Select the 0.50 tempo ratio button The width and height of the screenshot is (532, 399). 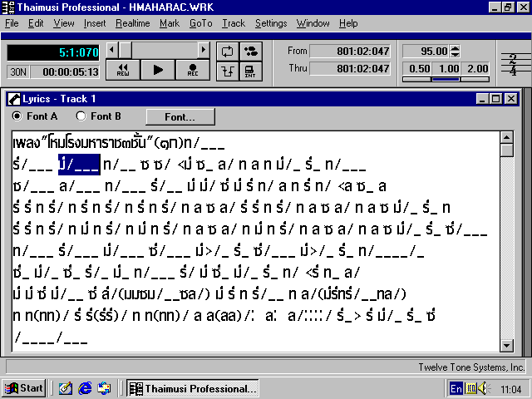pos(417,69)
